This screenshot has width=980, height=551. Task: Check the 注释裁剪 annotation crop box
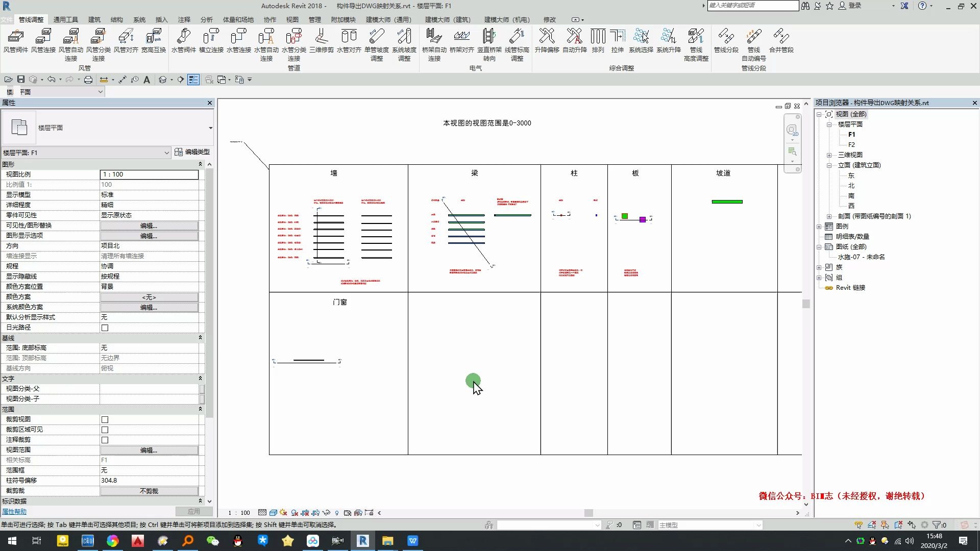[105, 440]
